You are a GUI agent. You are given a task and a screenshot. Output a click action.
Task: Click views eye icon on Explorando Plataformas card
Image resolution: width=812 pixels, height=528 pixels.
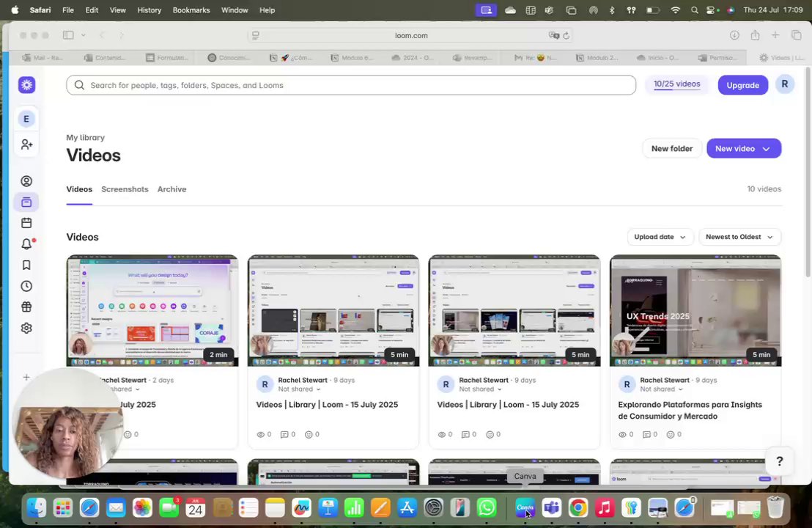pos(622,435)
